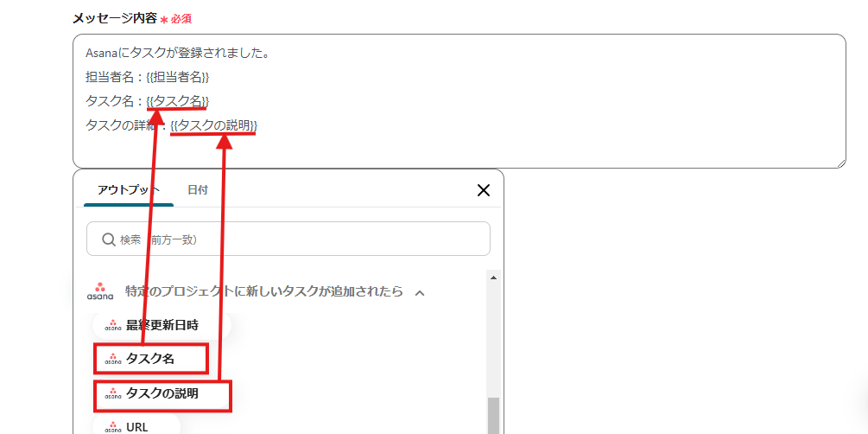Click the asana logo beside the trigger heading

point(100,291)
